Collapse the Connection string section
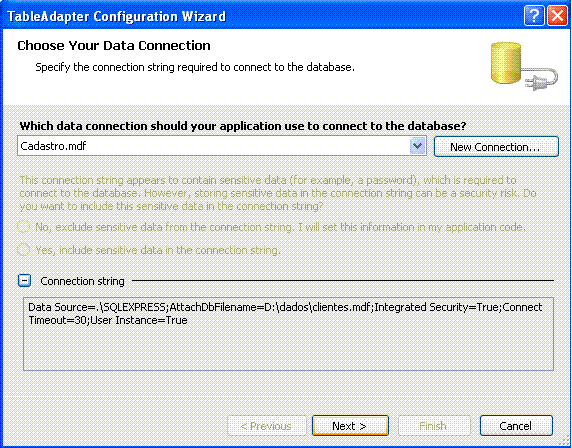Viewport: 572px width, 448px height. [x=24, y=281]
